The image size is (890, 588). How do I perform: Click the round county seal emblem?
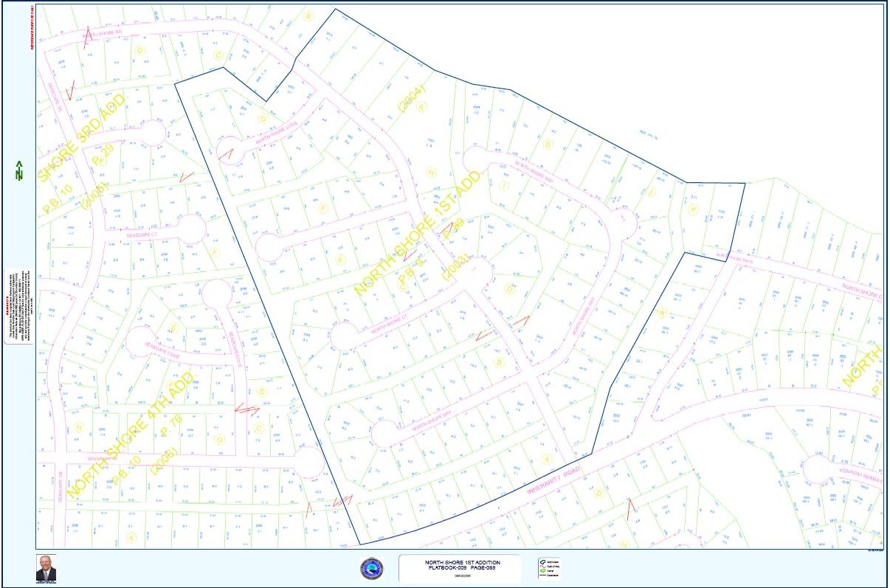[x=371, y=569]
